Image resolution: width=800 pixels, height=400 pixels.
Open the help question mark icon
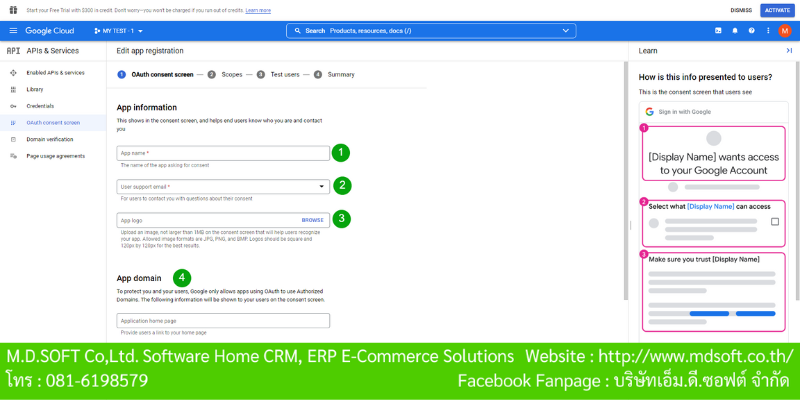click(x=751, y=31)
